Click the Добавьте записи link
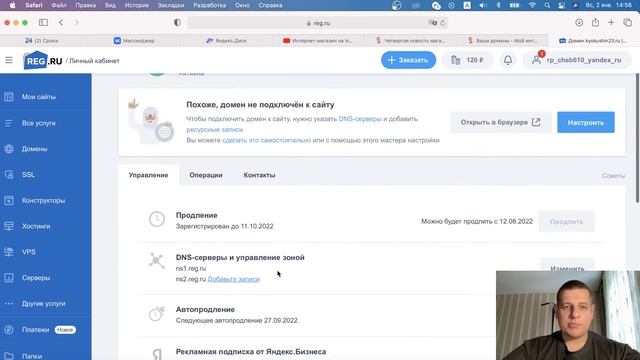Viewport: 640px width, 360px height. point(234,279)
